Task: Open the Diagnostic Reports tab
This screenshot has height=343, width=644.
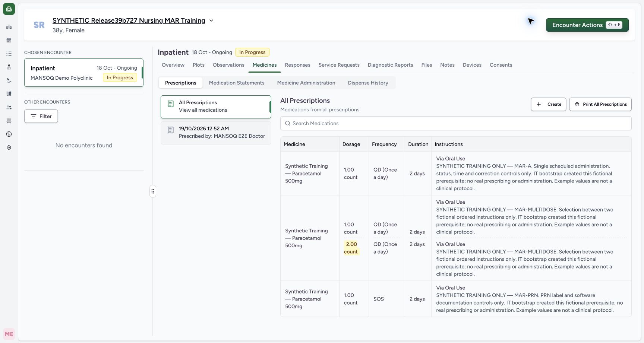Action: tap(390, 65)
